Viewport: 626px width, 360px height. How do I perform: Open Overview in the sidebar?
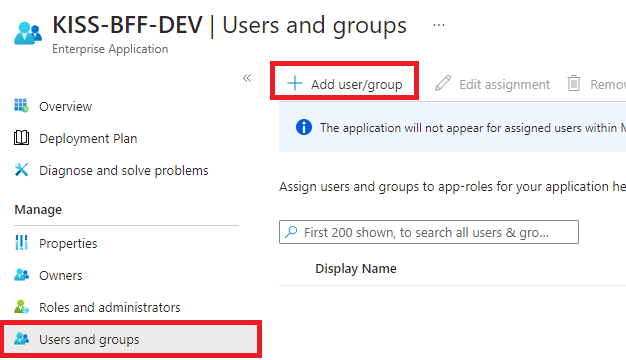click(x=65, y=107)
